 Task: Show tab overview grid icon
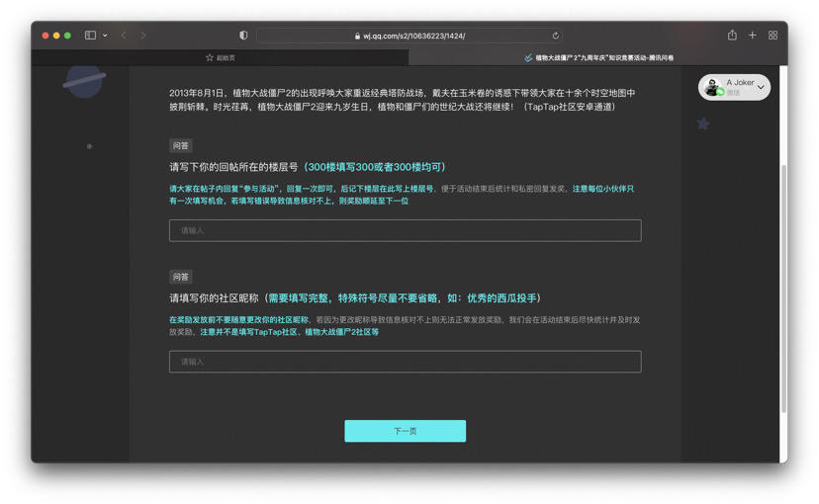[x=773, y=35]
